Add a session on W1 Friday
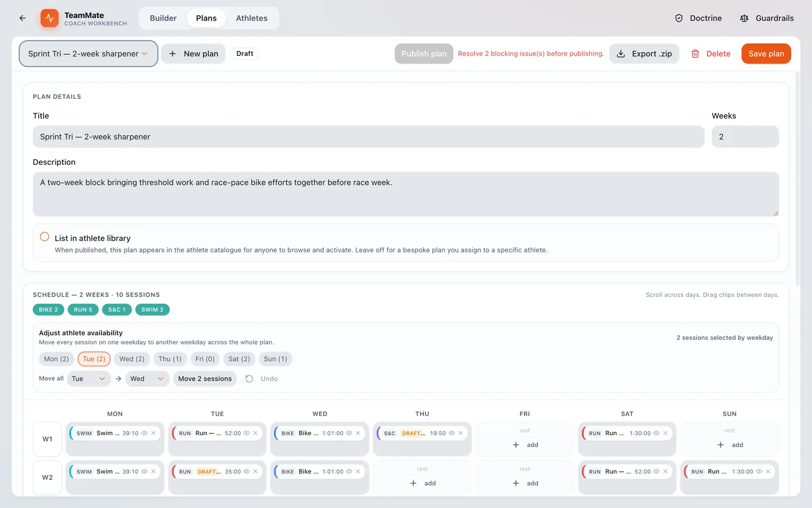812x508 pixels. [525, 445]
